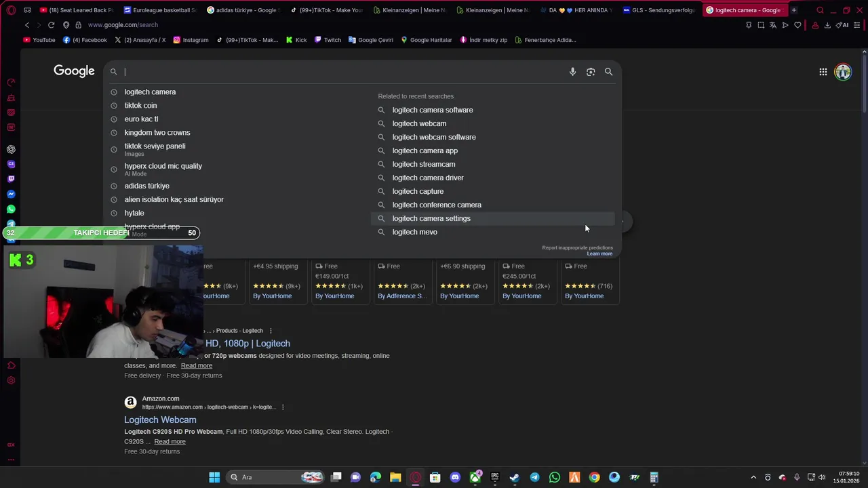868x488 pixels.
Task: Switch to the adidas türkiye Google tab
Action: pyautogui.click(x=243, y=10)
